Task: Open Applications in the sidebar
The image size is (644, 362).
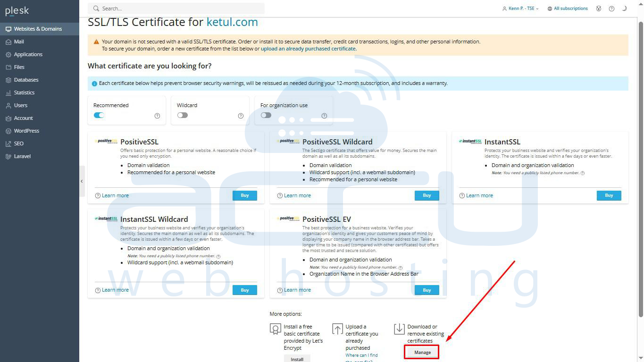Action: click(40, 54)
